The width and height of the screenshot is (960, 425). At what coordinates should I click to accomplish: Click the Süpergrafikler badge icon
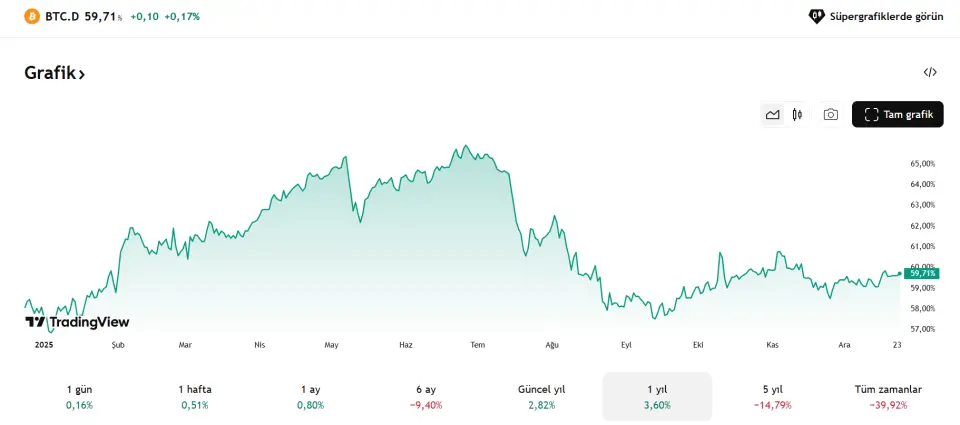(816, 17)
